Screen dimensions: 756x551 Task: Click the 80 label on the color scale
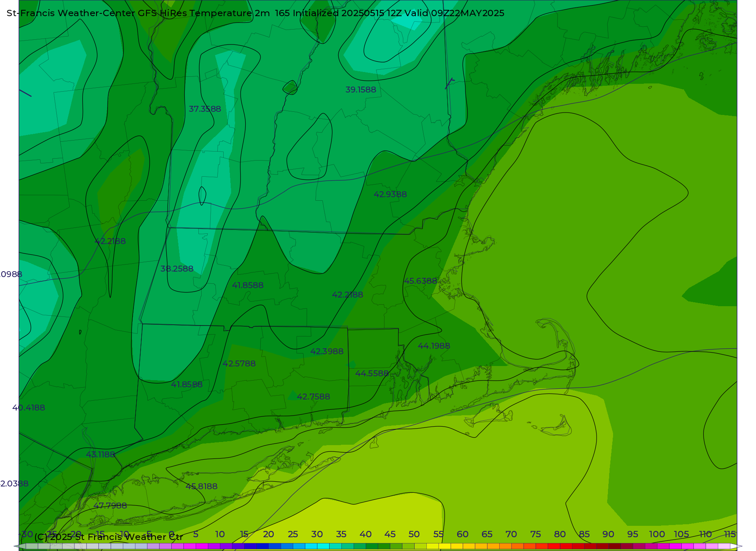(x=560, y=534)
